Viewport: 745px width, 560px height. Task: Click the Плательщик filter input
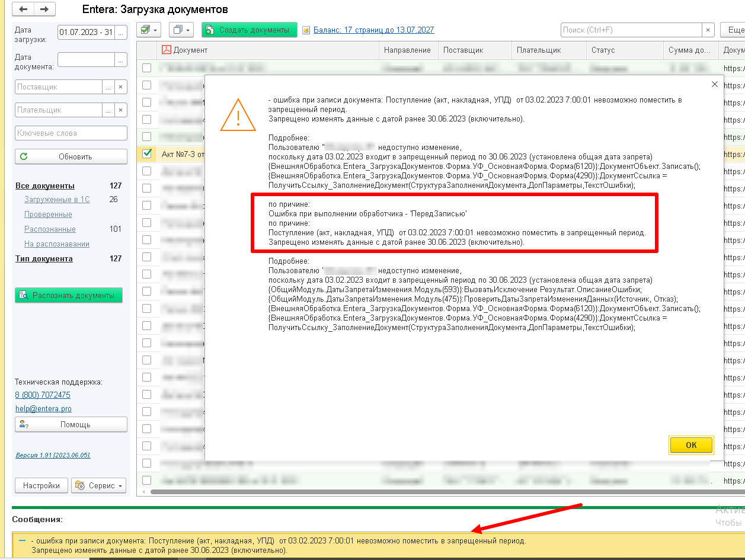click(x=58, y=110)
